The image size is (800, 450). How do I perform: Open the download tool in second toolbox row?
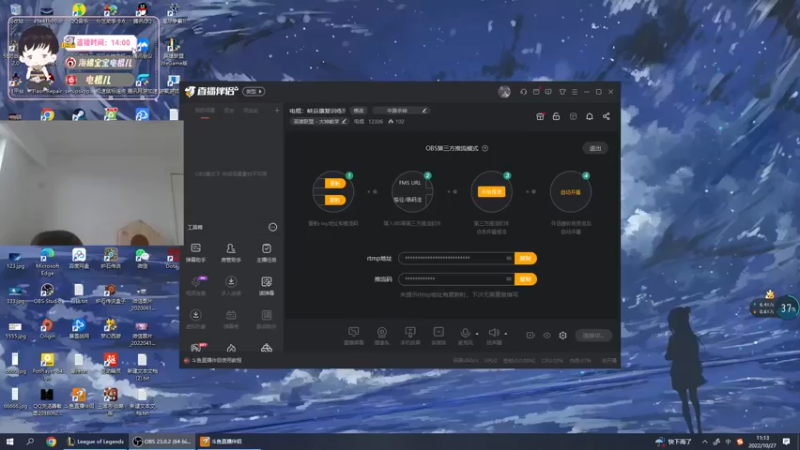click(231, 286)
